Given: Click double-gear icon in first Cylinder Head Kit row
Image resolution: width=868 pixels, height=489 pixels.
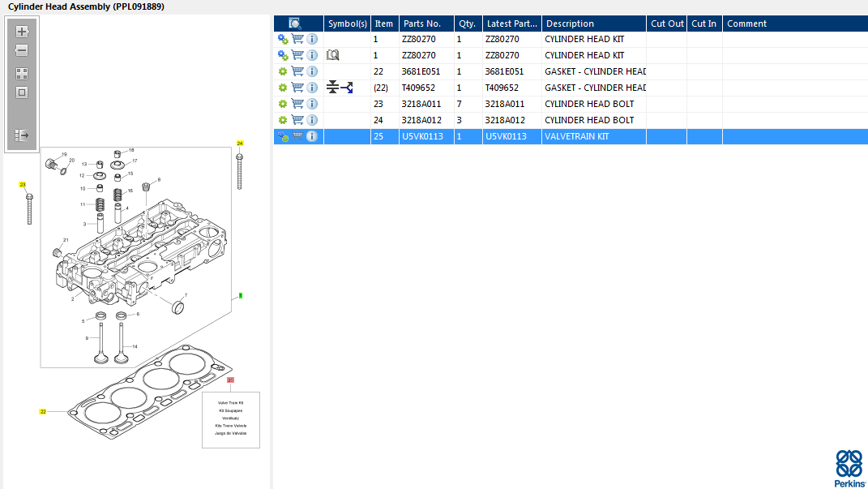Looking at the screenshot, I should [283, 39].
